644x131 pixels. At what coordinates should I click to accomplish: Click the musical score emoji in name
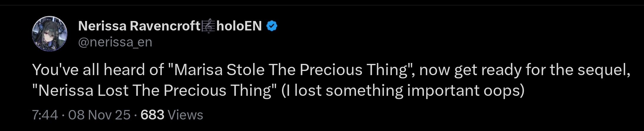[x=208, y=26]
